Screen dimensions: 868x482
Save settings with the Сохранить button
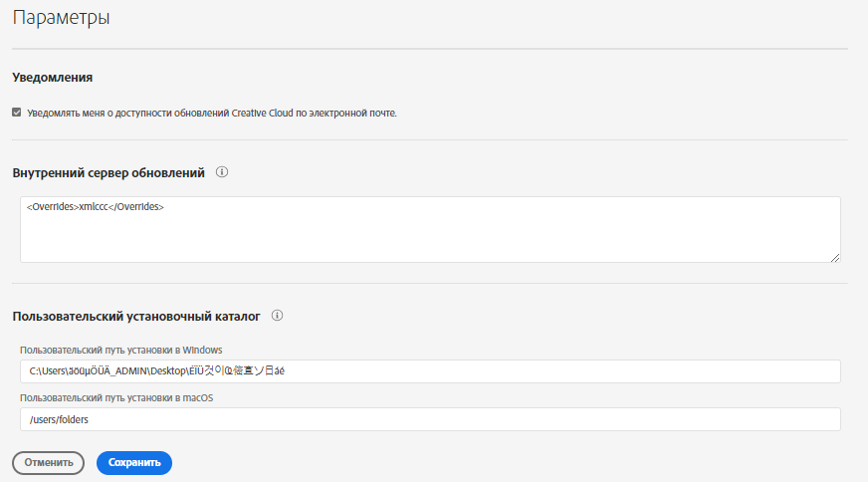click(x=134, y=462)
